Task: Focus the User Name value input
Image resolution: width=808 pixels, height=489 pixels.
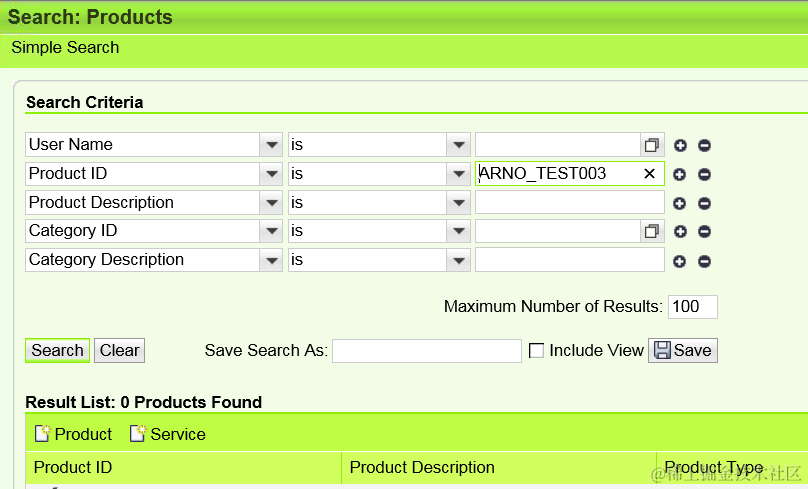Action: 558,145
